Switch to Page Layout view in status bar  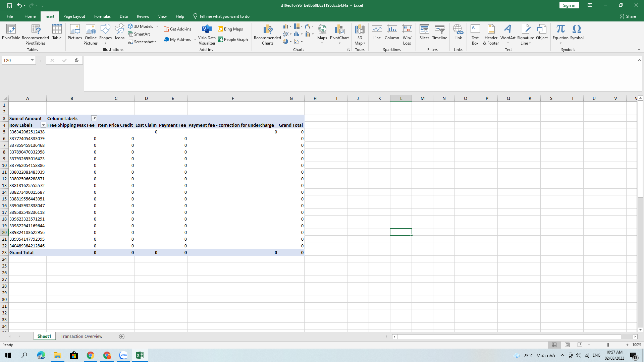click(567, 345)
